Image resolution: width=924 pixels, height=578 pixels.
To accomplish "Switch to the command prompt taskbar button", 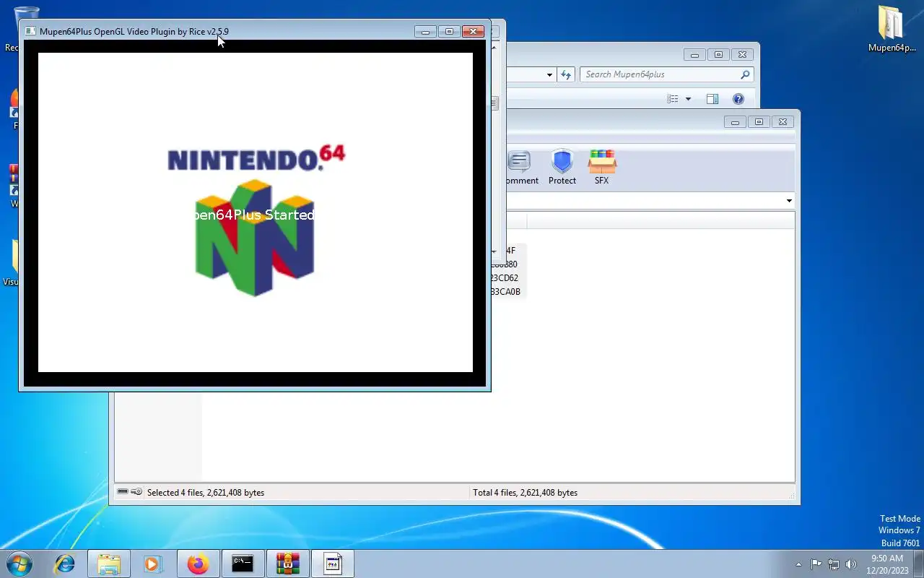I will click(243, 564).
